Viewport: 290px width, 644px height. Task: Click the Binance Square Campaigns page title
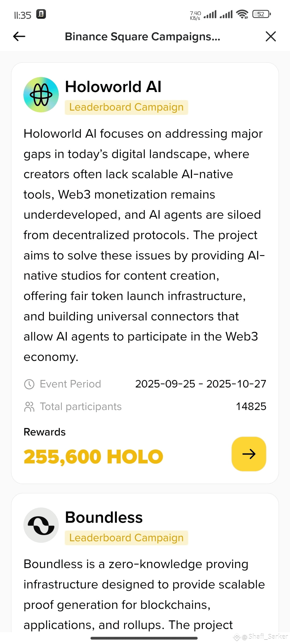pyautogui.click(x=143, y=36)
